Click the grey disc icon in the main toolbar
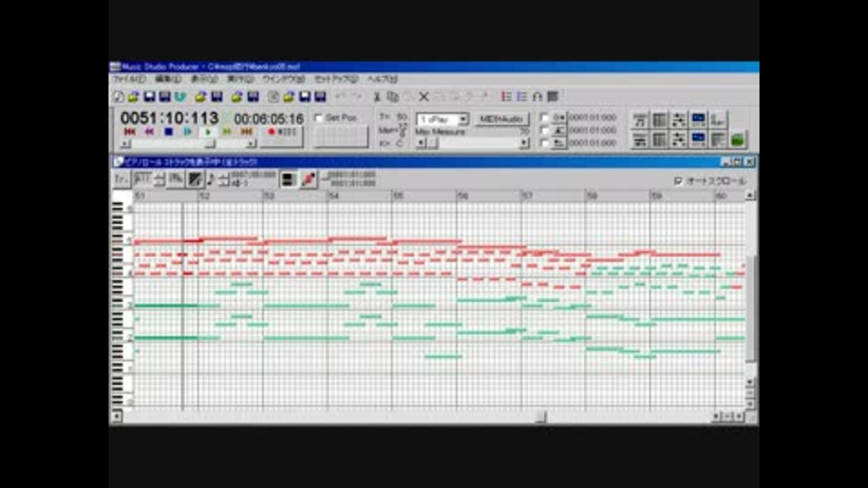The image size is (868, 488). (x=273, y=97)
